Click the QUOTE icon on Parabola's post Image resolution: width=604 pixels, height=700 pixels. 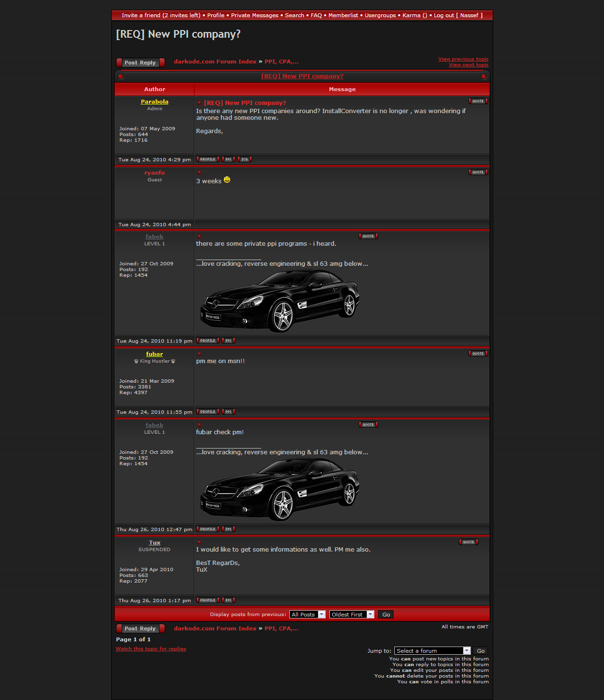click(x=478, y=101)
